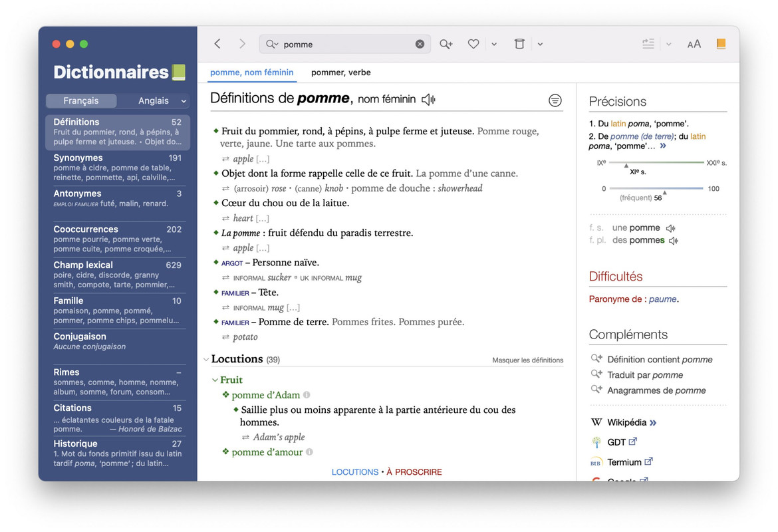The height and width of the screenshot is (532, 778).
Task: Open the Cooccurrences dictionary in sidebar
Action: click(118, 239)
